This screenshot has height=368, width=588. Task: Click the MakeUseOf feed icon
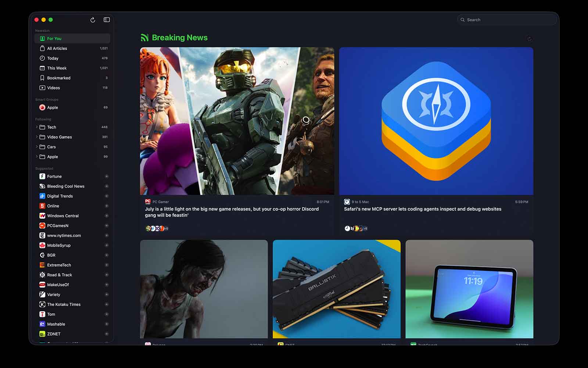(42, 285)
